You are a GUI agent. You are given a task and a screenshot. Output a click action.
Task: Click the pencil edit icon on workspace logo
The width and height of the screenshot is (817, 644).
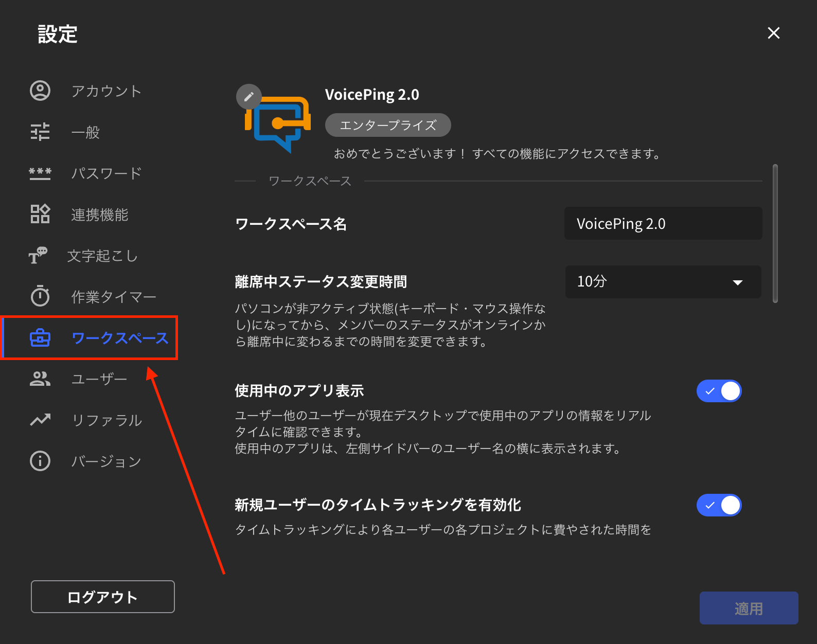[x=249, y=97]
